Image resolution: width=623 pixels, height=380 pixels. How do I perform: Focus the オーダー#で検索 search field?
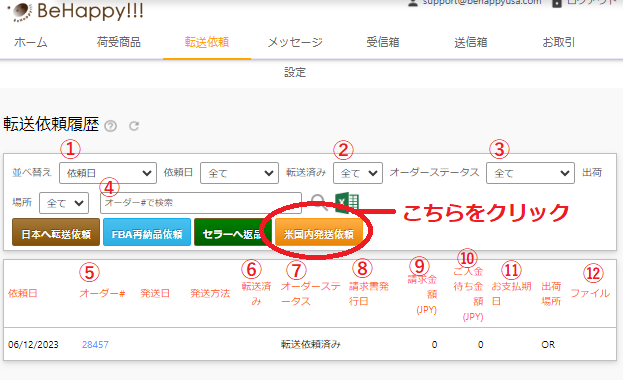[201, 203]
